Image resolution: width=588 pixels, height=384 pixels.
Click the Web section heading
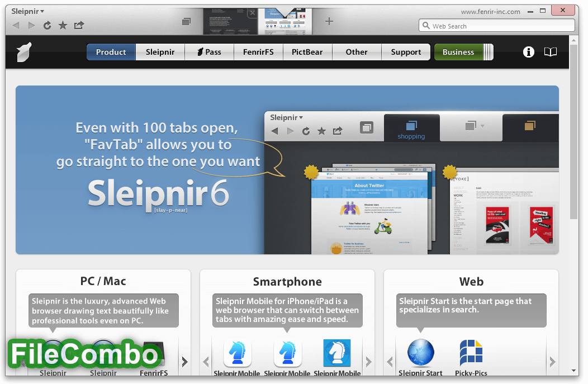[x=471, y=282]
